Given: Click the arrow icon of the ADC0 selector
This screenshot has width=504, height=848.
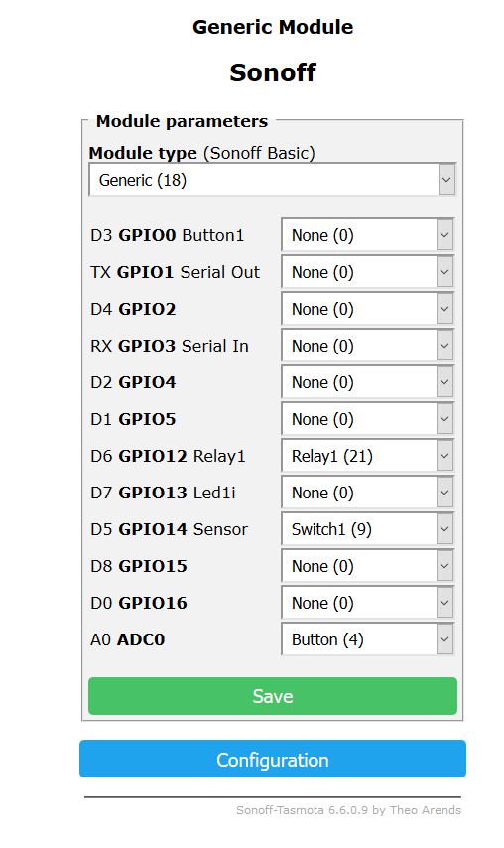Looking at the screenshot, I should (444, 639).
